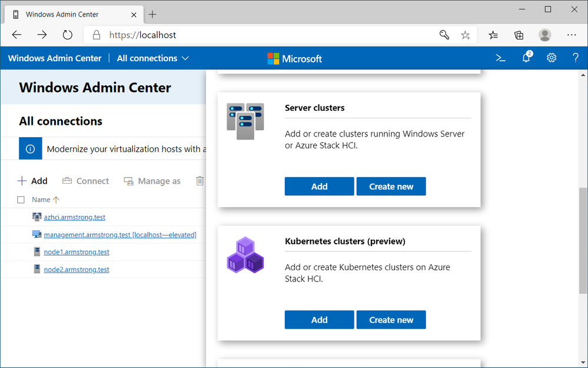588x368 pixels.
Task: Click the browser back arrow
Action: click(17, 35)
